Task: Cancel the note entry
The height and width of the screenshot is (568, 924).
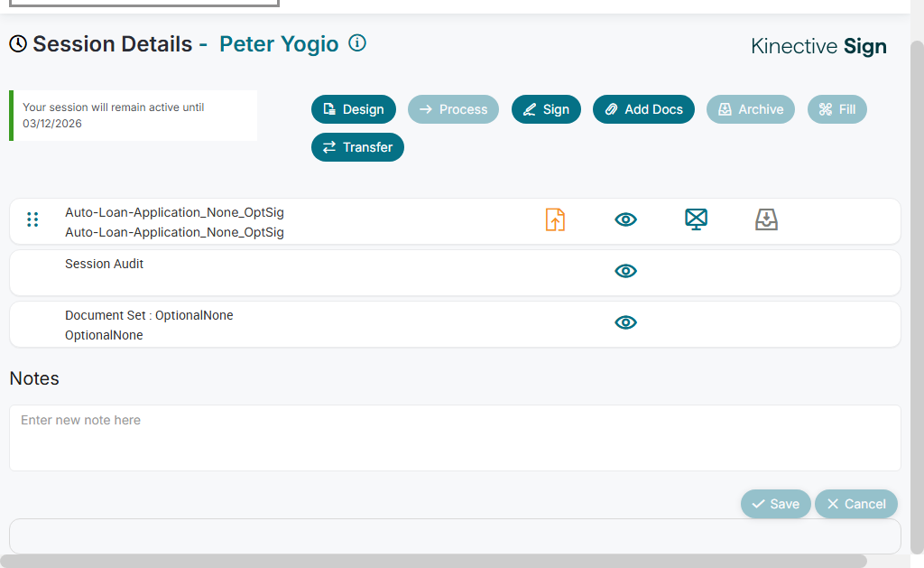Action: pyautogui.click(x=856, y=504)
